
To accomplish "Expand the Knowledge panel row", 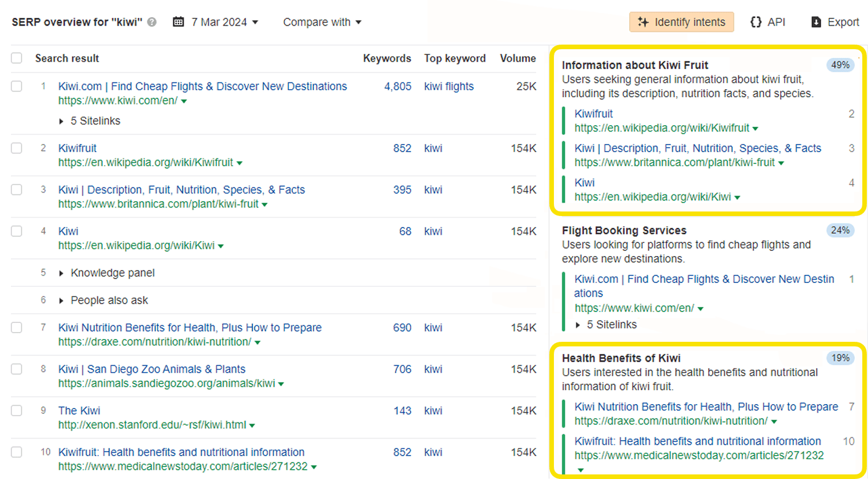I will coord(112,273).
